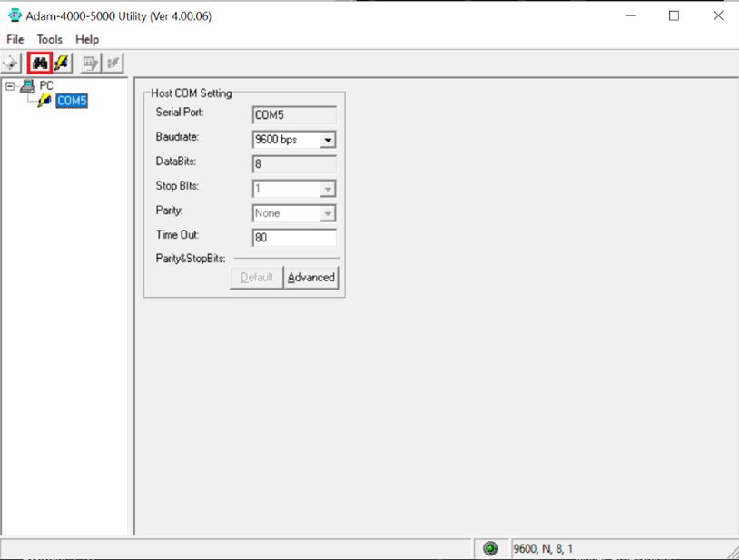Click the COM5 lightning icon in tree
Screen dimensions: 739x560
click(x=44, y=101)
